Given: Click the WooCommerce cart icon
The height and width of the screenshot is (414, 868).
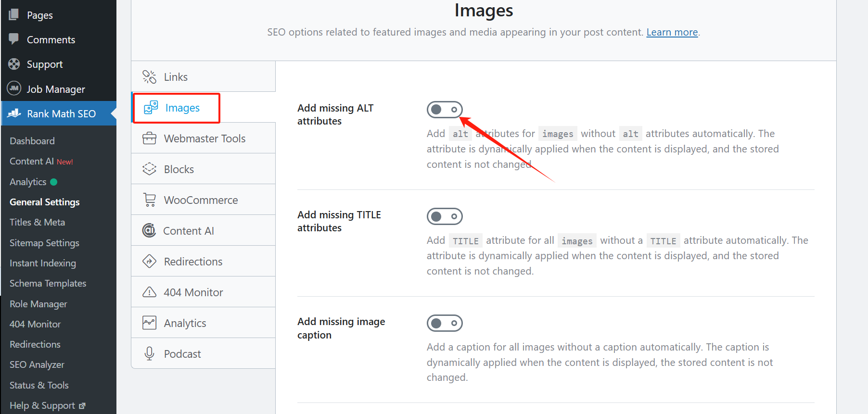Looking at the screenshot, I should pos(149,200).
